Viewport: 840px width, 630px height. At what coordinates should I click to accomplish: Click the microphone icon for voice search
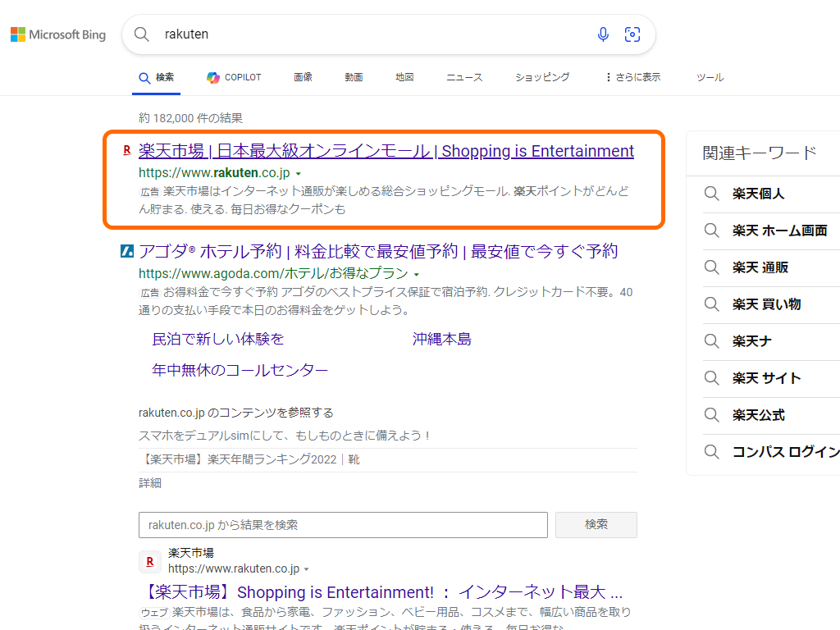click(x=603, y=34)
